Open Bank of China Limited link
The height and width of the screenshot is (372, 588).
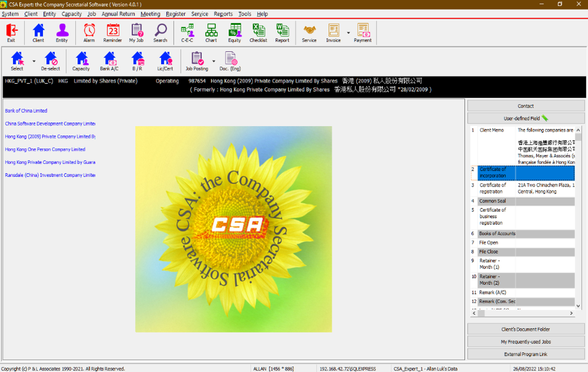click(x=26, y=111)
